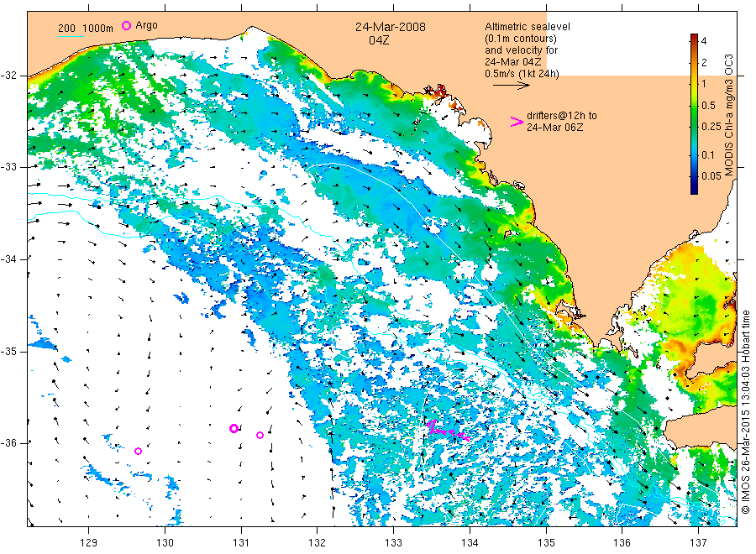Click the dark red top of colorbar

pyautogui.click(x=695, y=38)
